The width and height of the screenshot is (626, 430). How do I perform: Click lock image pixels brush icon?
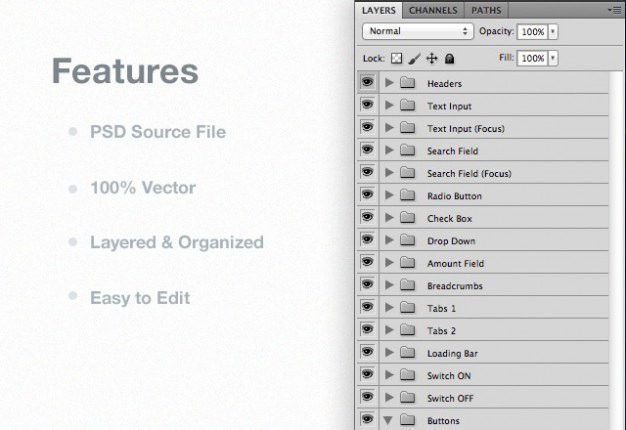(414, 59)
